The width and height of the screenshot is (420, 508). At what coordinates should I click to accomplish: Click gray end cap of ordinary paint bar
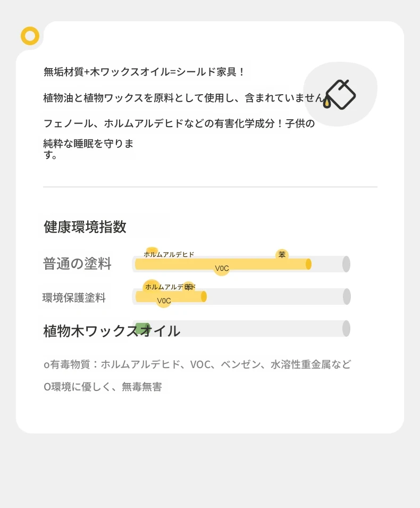pyautogui.click(x=346, y=264)
